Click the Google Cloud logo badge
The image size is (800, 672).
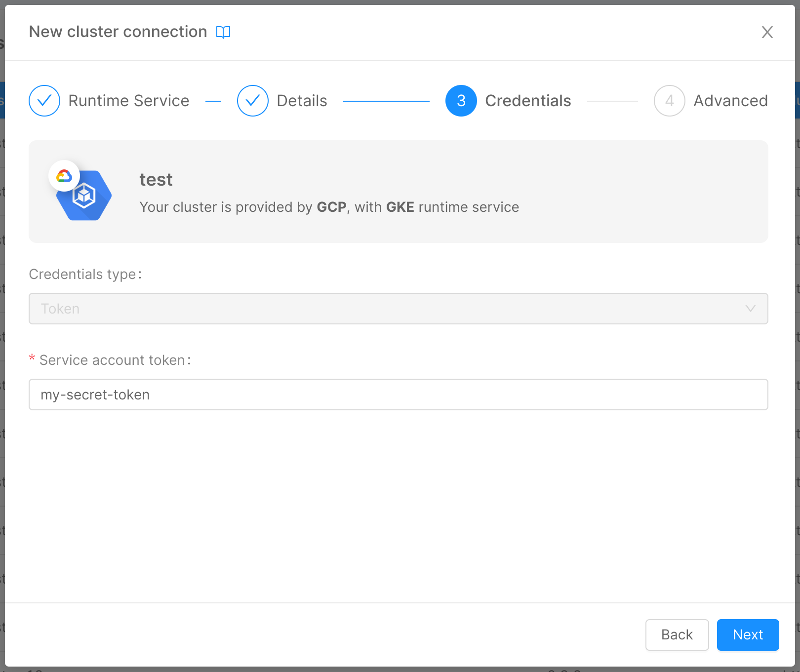tap(64, 175)
